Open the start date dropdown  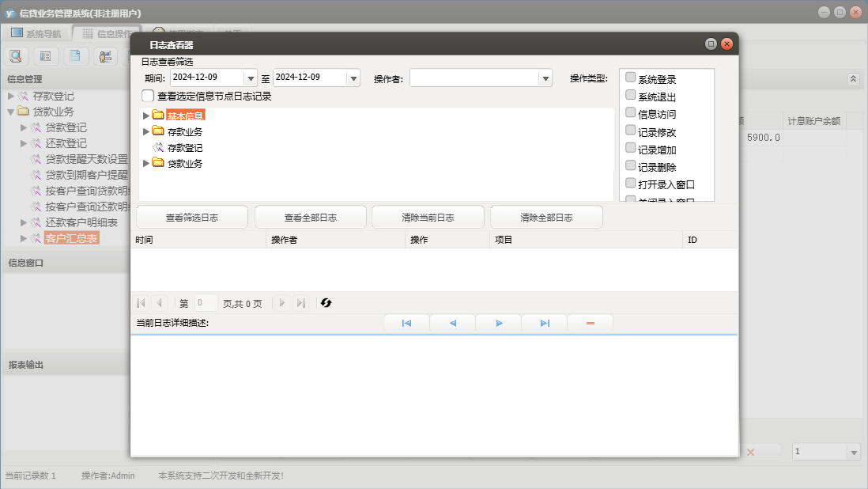coord(251,78)
